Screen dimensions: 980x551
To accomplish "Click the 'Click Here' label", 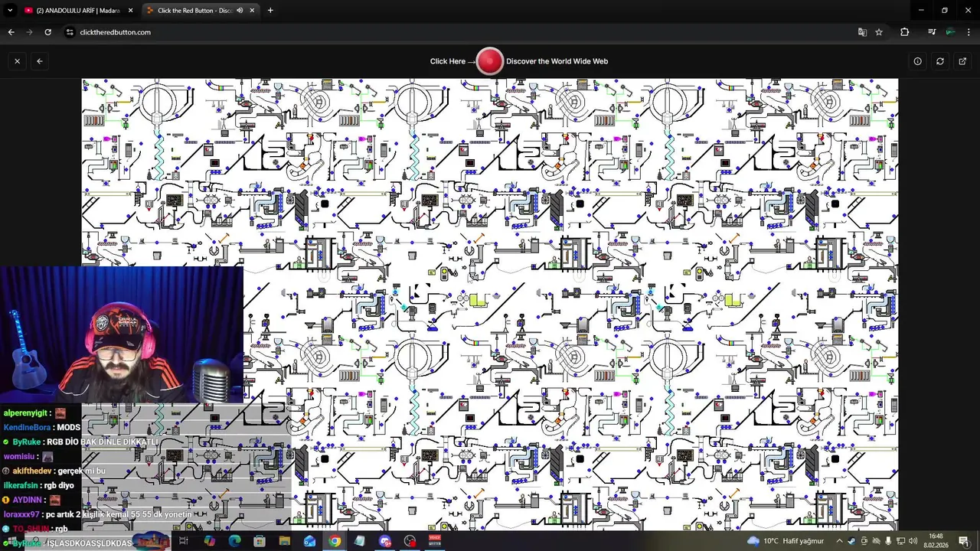I will [x=448, y=61].
